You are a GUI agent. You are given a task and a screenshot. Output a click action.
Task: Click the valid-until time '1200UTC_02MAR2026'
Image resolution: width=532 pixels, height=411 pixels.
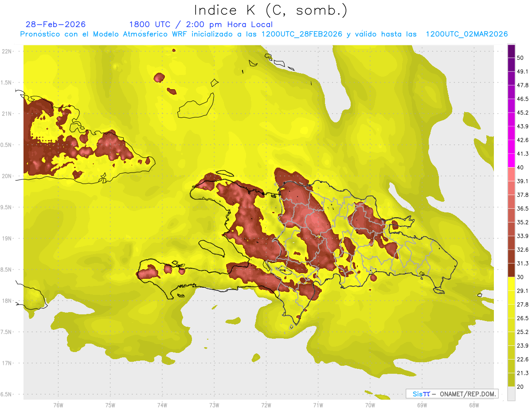[466, 34]
